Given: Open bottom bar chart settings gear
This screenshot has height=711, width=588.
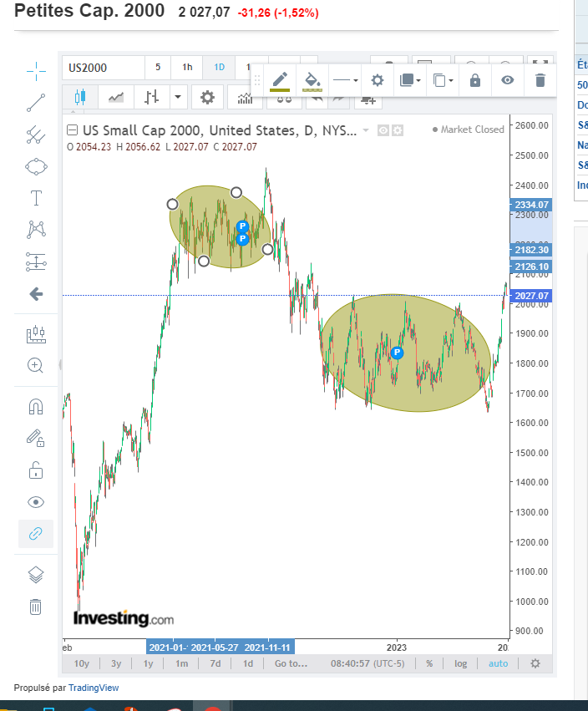Looking at the screenshot, I should click(535, 663).
